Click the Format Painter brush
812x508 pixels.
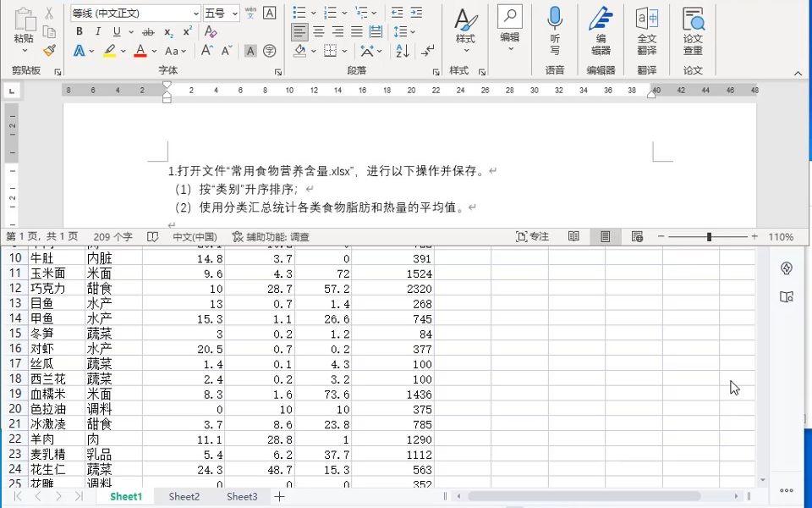point(49,51)
